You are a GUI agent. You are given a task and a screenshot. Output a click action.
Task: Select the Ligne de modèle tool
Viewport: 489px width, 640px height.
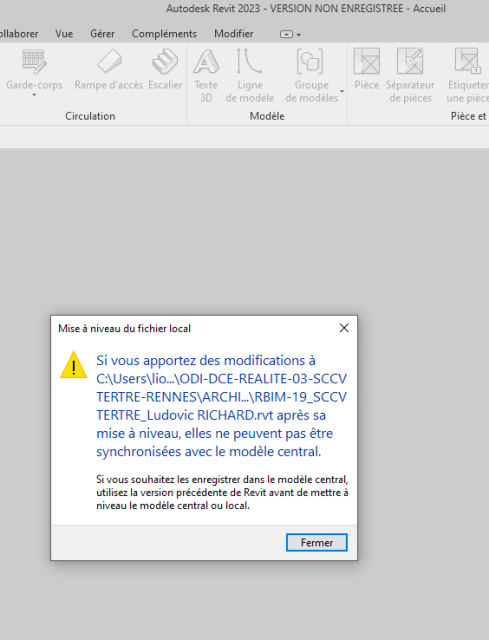[x=249, y=75]
